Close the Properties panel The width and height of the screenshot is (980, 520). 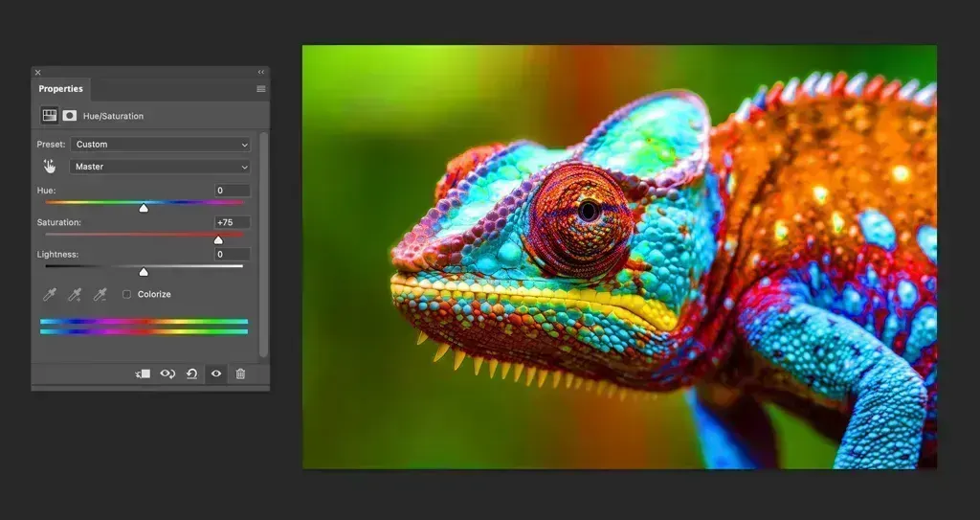click(x=37, y=73)
